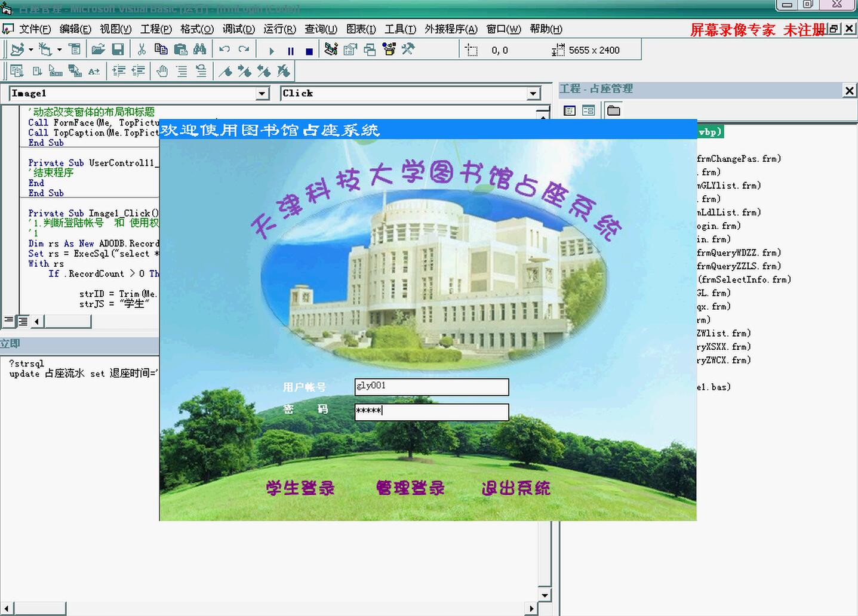Image resolution: width=858 pixels, height=616 pixels.
Task: Click View Object icon in project panel
Action: tap(589, 110)
